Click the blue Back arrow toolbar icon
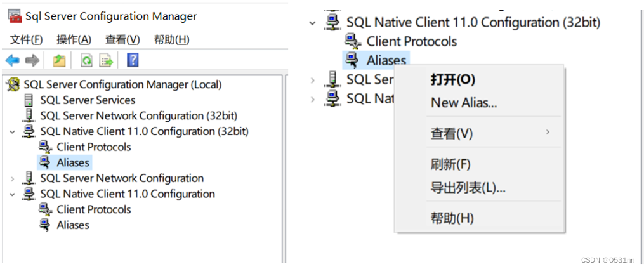644x269 pixels. (12, 61)
